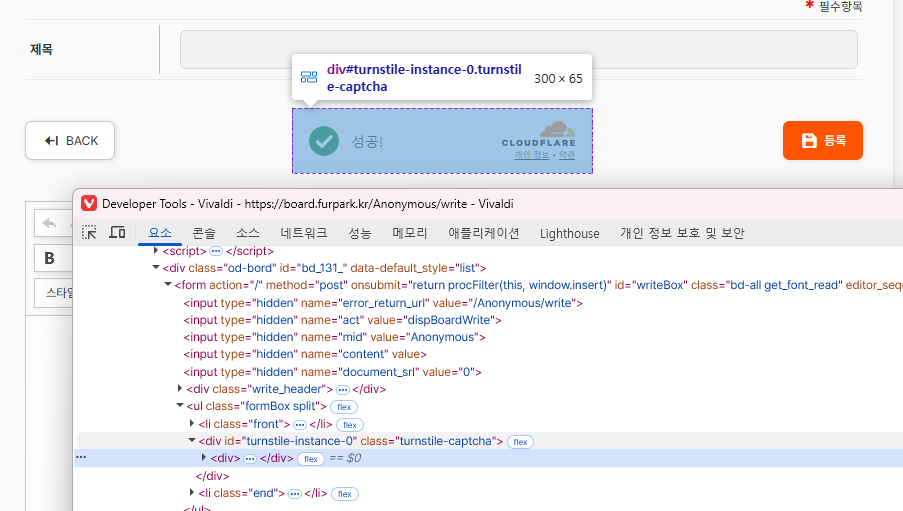This screenshot has height=511, width=903.
Task: Expand the li class front node
Action: [192, 424]
